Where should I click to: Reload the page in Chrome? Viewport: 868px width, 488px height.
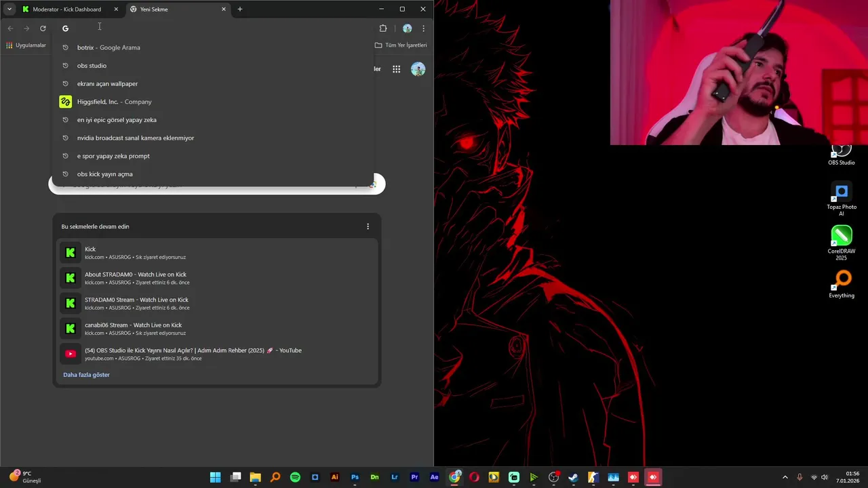coord(43,28)
